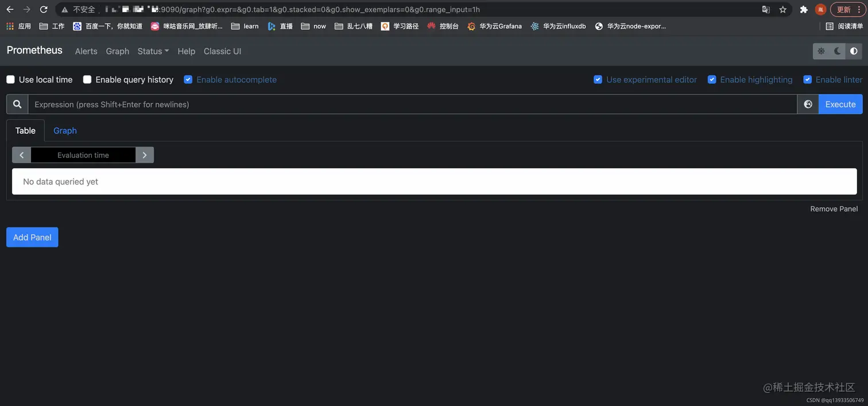Select the browser-preferred theme contrast icon
Screen dimensions: 868x406
click(x=854, y=51)
